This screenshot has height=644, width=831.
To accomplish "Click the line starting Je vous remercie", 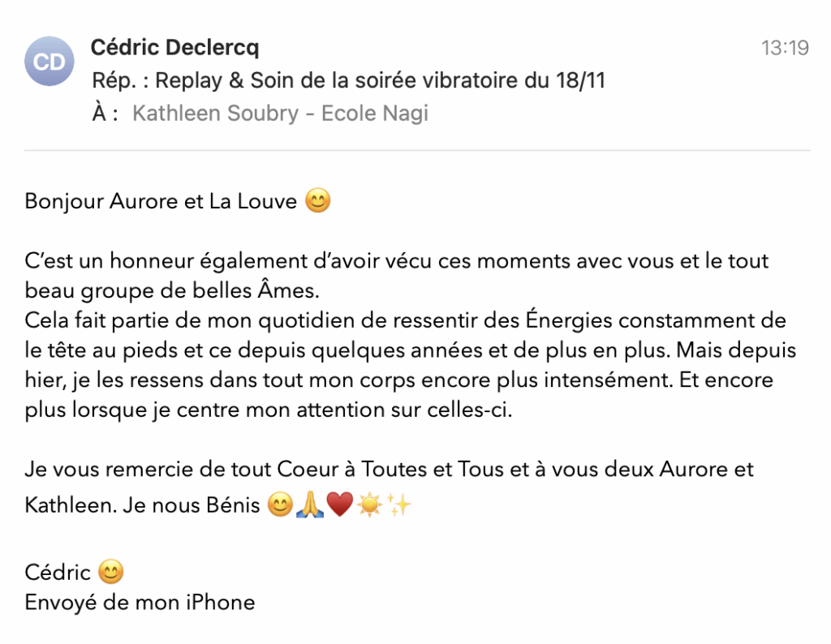I will pyautogui.click(x=389, y=470).
